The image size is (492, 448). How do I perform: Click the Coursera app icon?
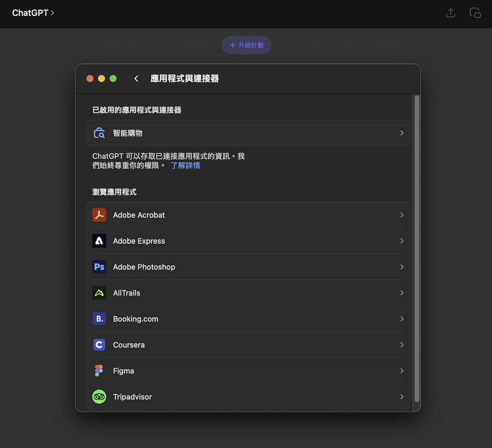click(x=99, y=345)
